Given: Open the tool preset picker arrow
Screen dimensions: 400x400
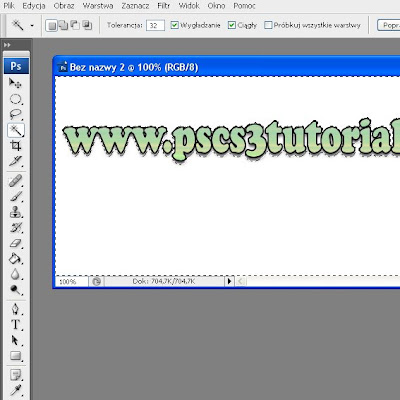Looking at the screenshot, I should pyautogui.click(x=32, y=26).
